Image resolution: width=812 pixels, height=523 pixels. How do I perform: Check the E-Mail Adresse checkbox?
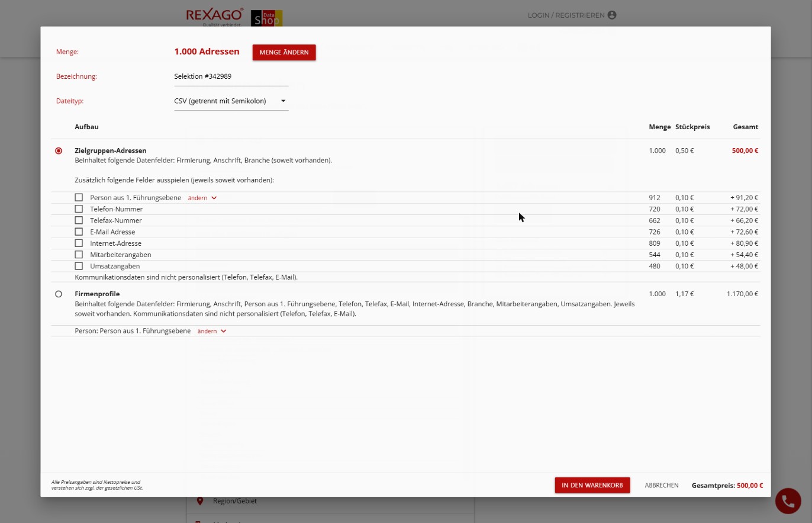[x=79, y=232]
